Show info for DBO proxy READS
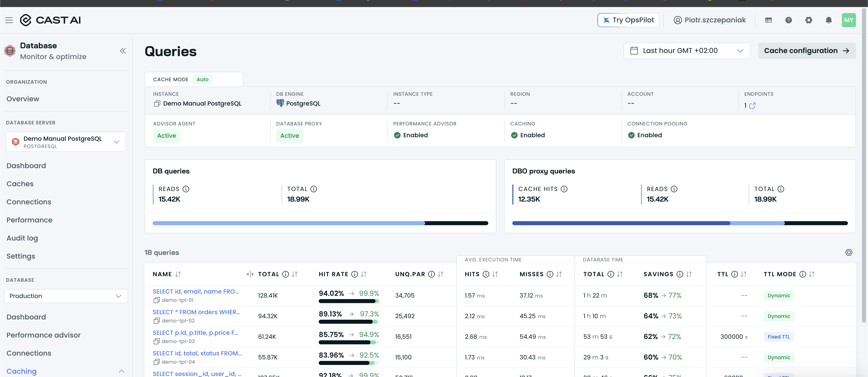This screenshot has height=377, width=868. pyautogui.click(x=674, y=189)
